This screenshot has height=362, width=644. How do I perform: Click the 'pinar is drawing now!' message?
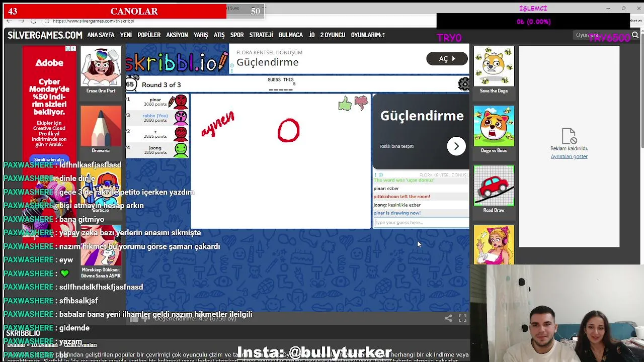[x=397, y=213]
